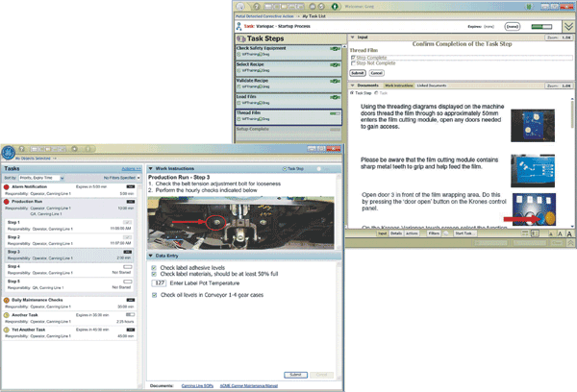Collapse the Input section
Image resolution: width=577 pixels, height=392 pixels.
(x=352, y=37)
